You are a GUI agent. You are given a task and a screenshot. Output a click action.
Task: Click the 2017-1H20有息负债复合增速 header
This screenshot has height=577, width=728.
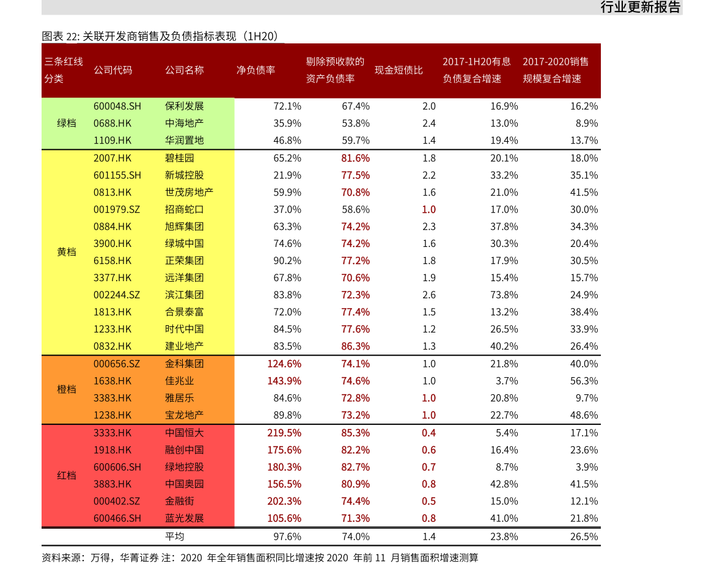[476, 70]
